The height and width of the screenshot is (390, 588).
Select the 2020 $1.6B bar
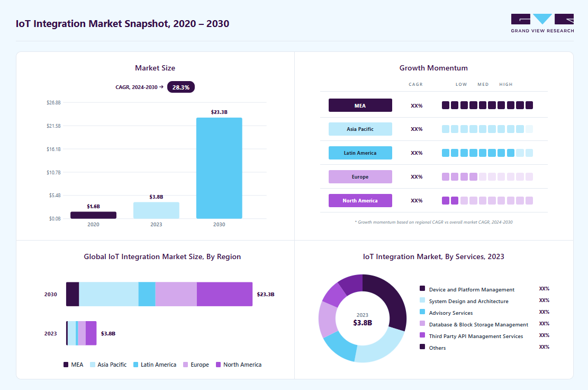pos(93,215)
